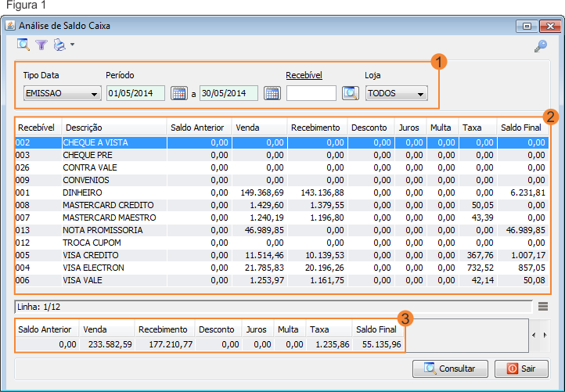
Task: Open calendar for the period start date
Action: pyautogui.click(x=179, y=94)
